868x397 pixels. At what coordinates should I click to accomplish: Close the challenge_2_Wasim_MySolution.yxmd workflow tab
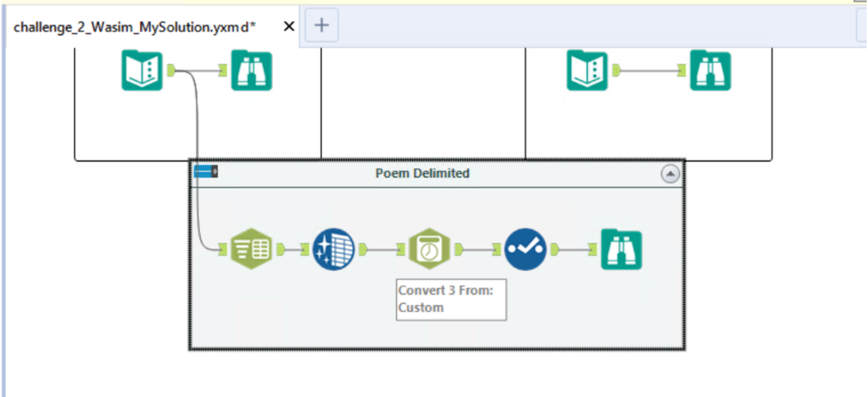(289, 26)
